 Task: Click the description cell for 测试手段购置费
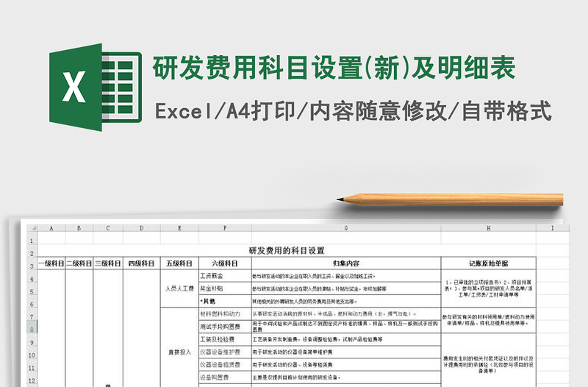click(346, 327)
